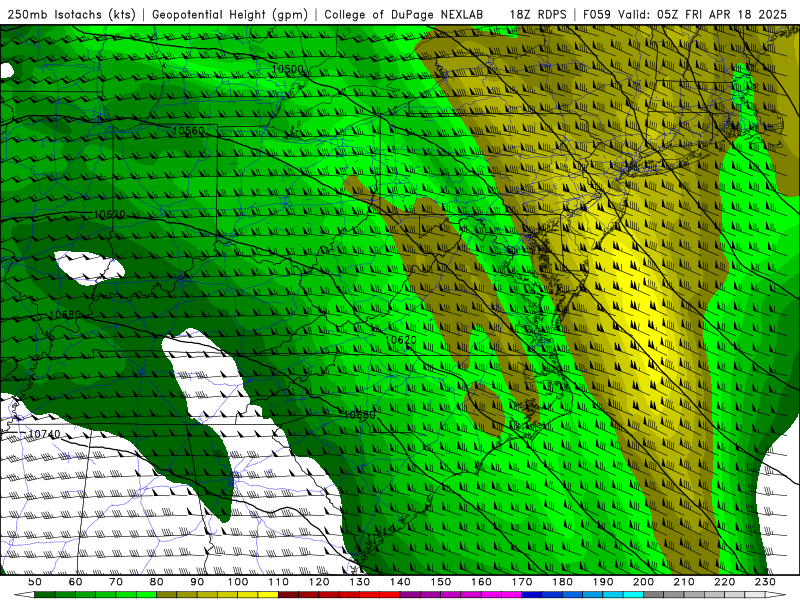
Task: Click the 140 tick label on the colorbar
Action: (400, 582)
